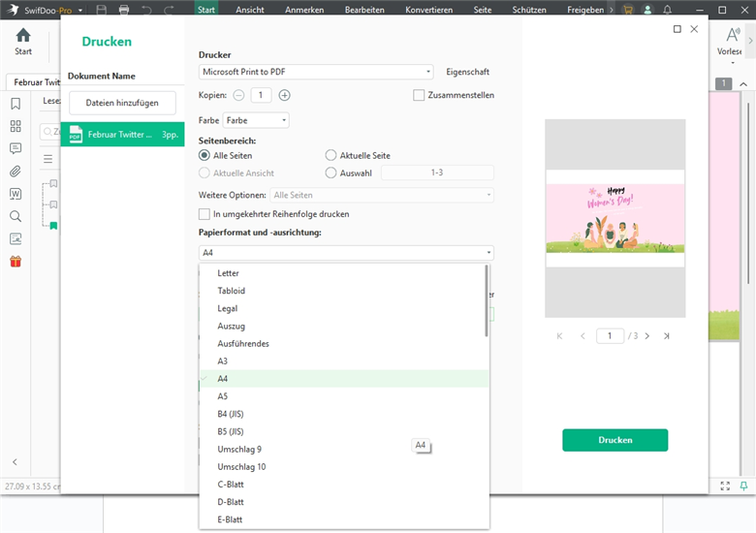
Task: Click the Print icon in title bar
Action: [124, 10]
